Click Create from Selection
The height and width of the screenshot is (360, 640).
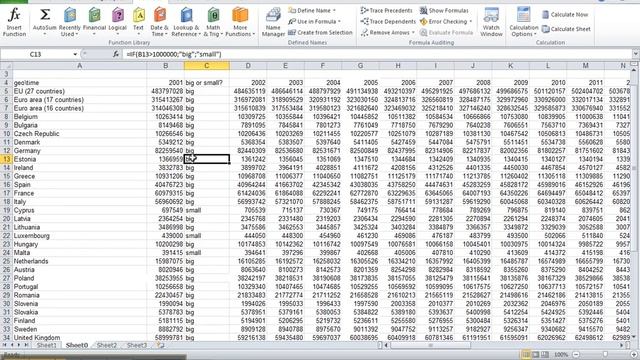click(320, 32)
